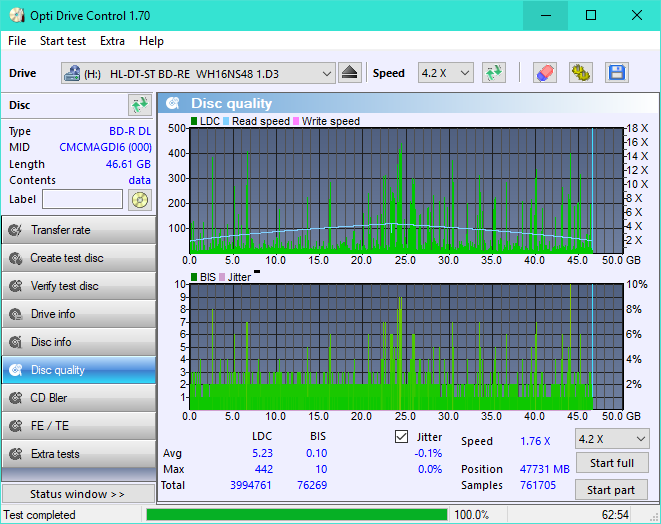This screenshot has width=661, height=524.
Task: Select the Create test disc item
Action: (79, 258)
